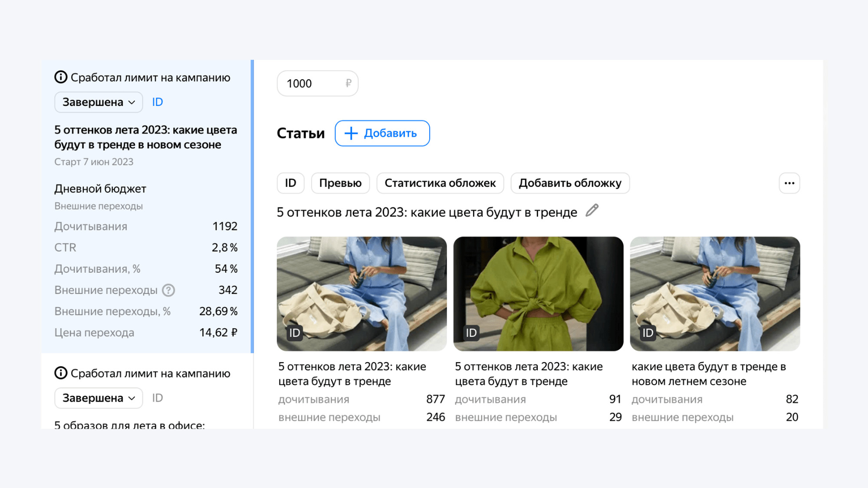This screenshot has width=868, height=488.
Task: Click the budget input field showing 1000
Action: 313,83
